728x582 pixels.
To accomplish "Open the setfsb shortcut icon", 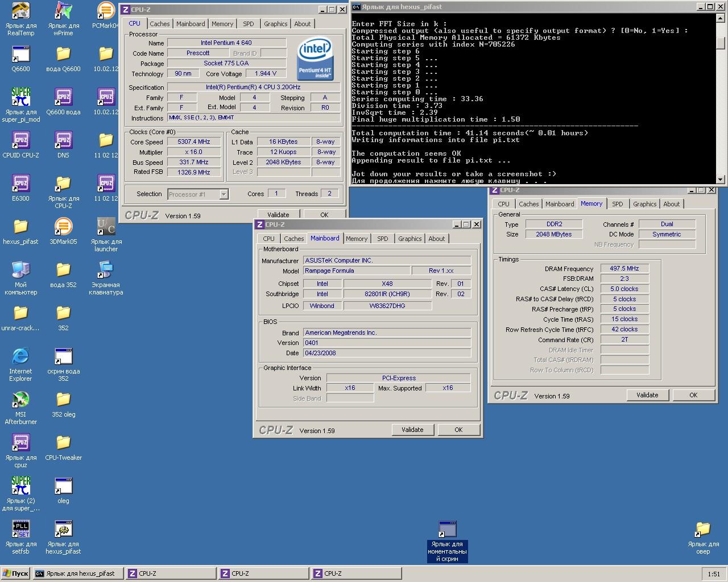I will pos(21,529).
